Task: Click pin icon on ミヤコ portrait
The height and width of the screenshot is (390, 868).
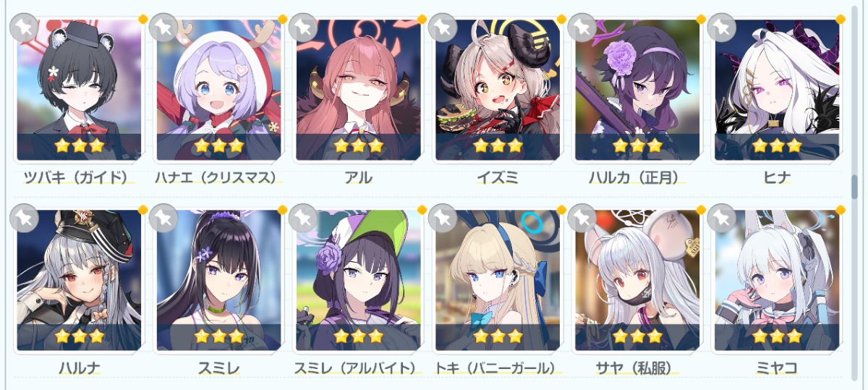Action: 722,218
